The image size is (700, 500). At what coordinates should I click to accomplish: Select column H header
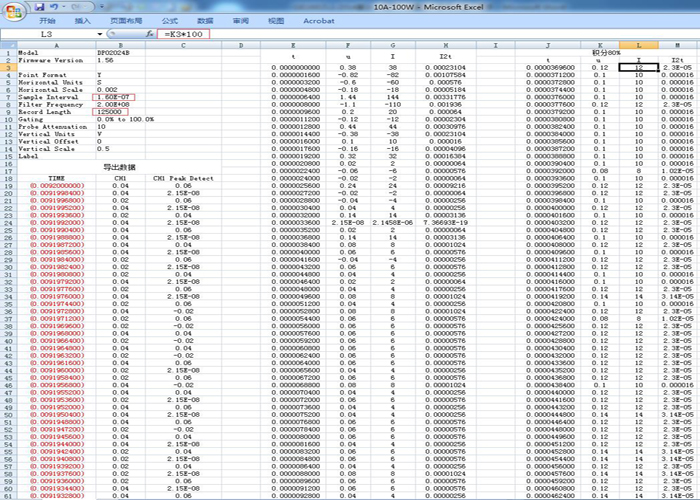(446, 45)
